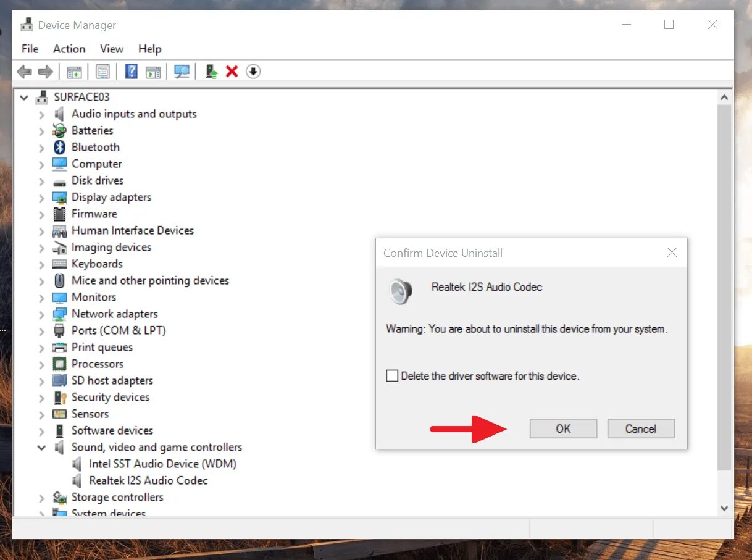This screenshot has width=752, height=560.
Task: Click the scrollbar down arrow
Action: pyautogui.click(x=725, y=508)
